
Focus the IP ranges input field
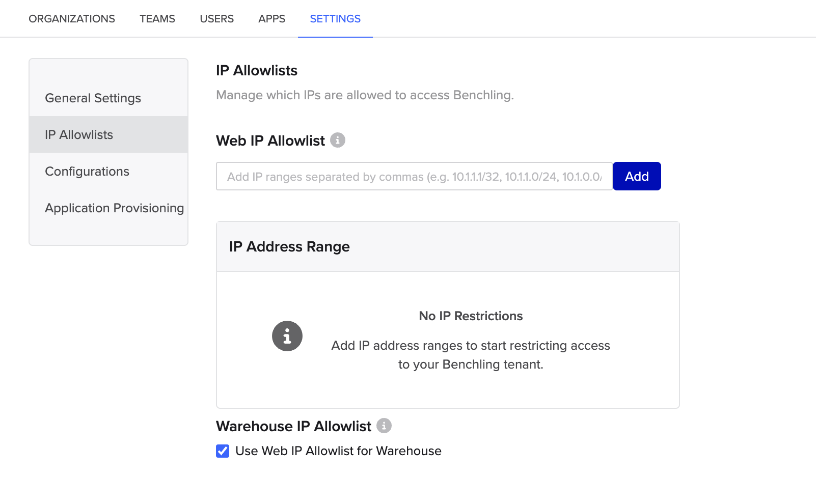(x=414, y=176)
